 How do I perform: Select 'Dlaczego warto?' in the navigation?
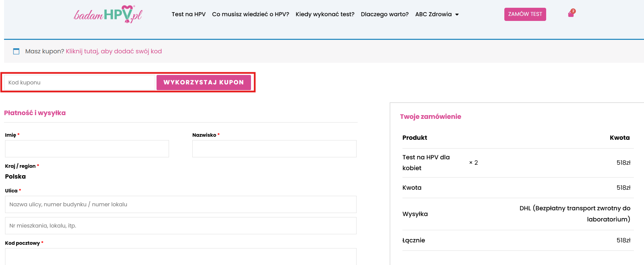click(385, 14)
